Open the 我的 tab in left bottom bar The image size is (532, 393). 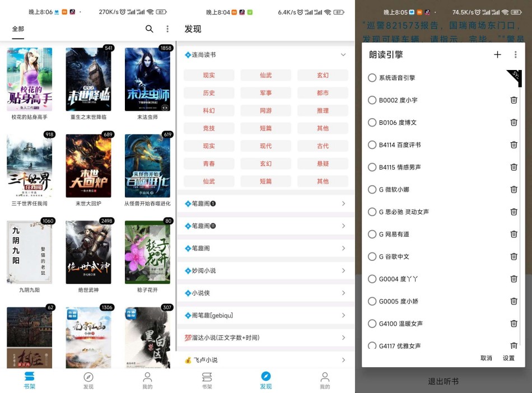[147, 380]
